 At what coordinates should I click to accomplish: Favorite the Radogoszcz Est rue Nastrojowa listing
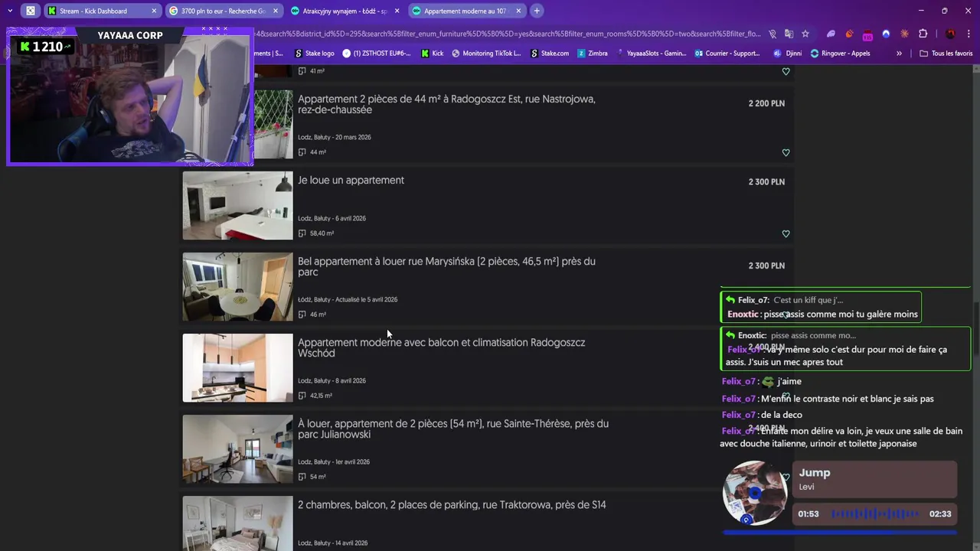[x=786, y=152]
